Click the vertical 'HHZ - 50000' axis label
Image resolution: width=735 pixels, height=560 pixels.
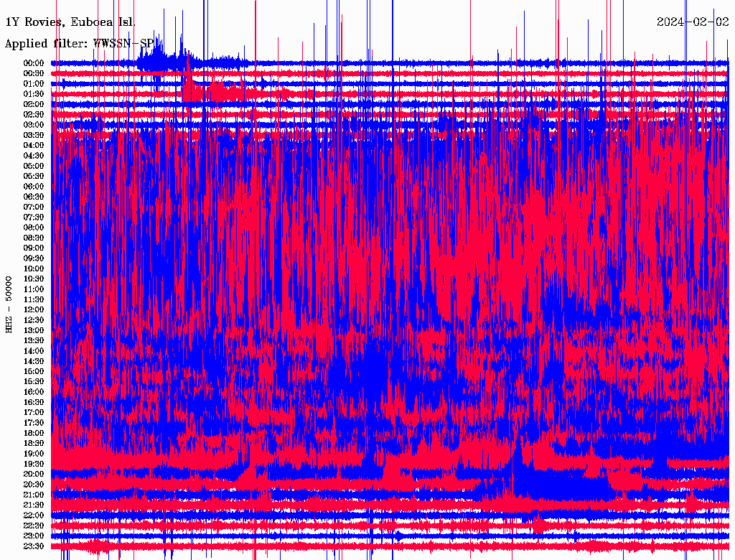[x=9, y=304]
